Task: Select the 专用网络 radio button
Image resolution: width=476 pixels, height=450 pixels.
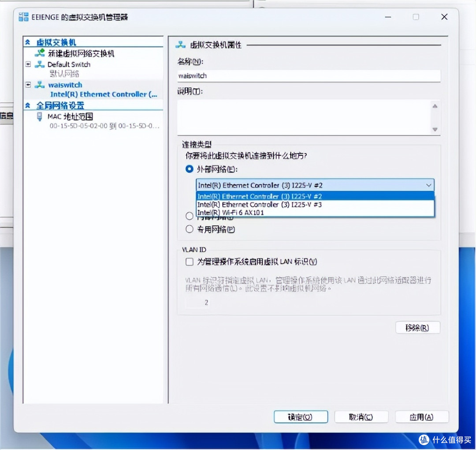Action: (190, 229)
